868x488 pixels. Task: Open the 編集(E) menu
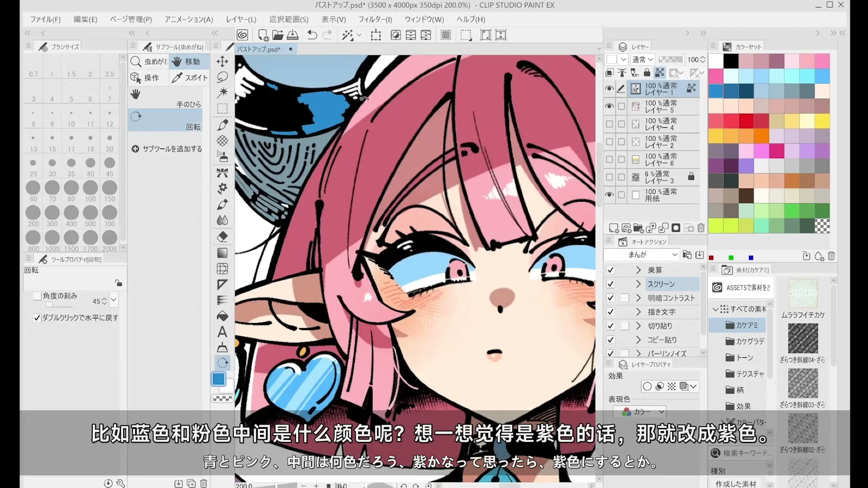(x=85, y=20)
